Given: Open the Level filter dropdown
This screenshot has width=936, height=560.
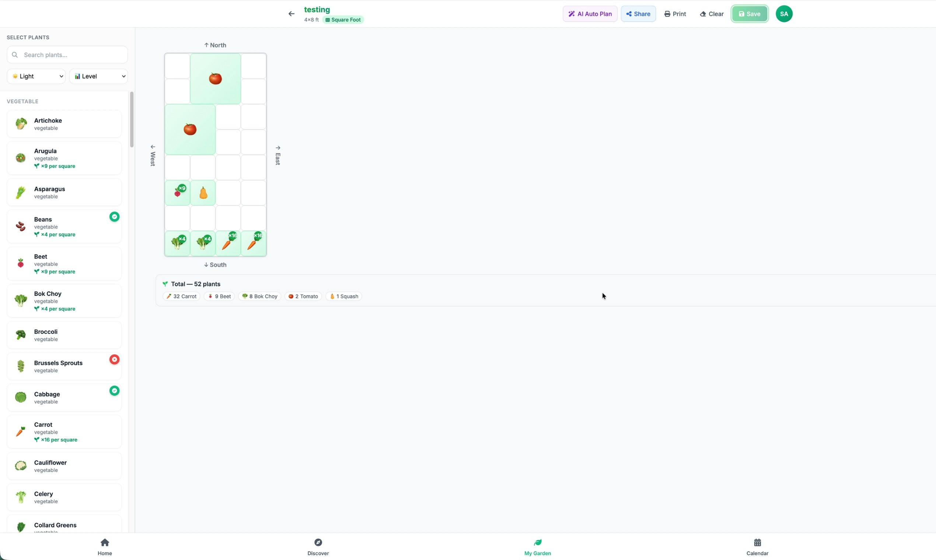Looking at the screenshot, I should pos(98,76).
